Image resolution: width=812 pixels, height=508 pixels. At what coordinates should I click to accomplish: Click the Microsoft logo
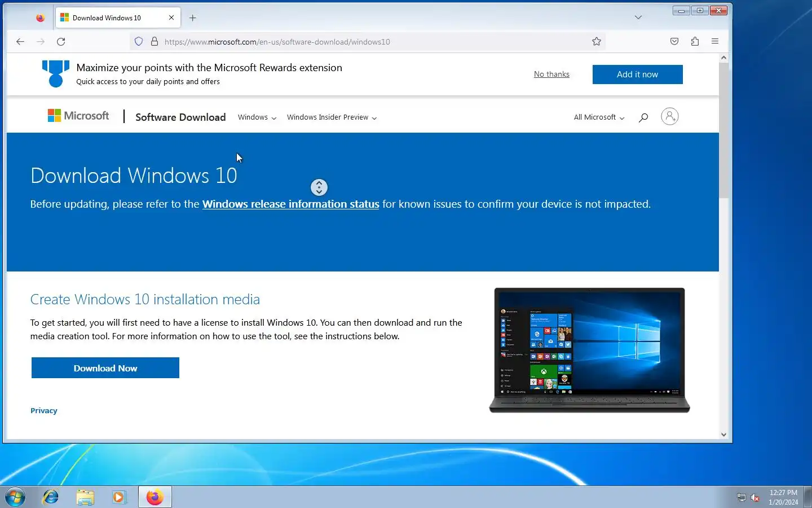pyautogui.click(x=78, y=116)
